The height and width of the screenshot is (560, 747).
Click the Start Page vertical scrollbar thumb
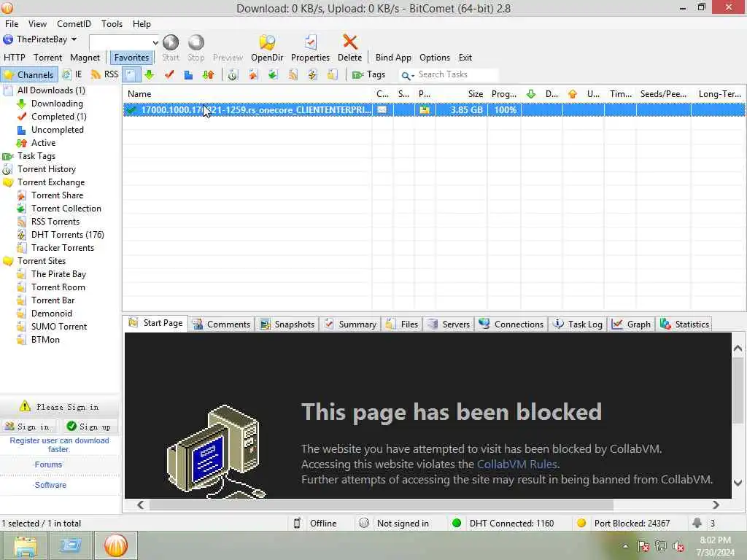738,391
